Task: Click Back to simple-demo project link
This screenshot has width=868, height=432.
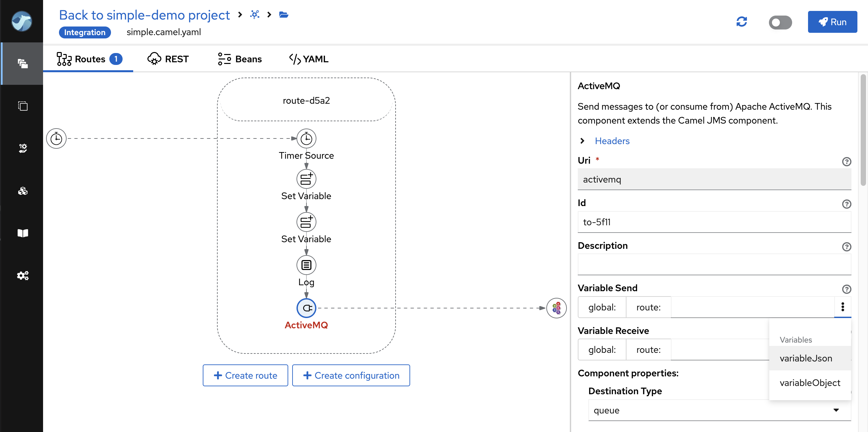Action: point(144,15)
